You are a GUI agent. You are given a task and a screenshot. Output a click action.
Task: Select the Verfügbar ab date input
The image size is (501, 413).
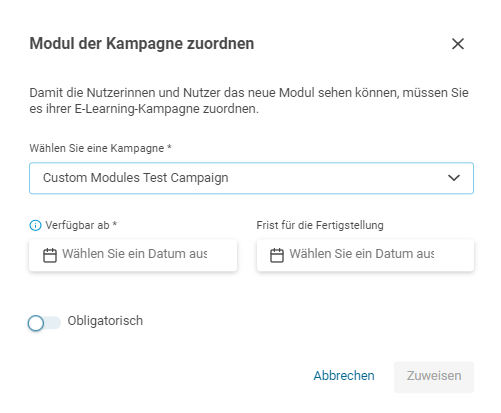(x=133, y=255)
